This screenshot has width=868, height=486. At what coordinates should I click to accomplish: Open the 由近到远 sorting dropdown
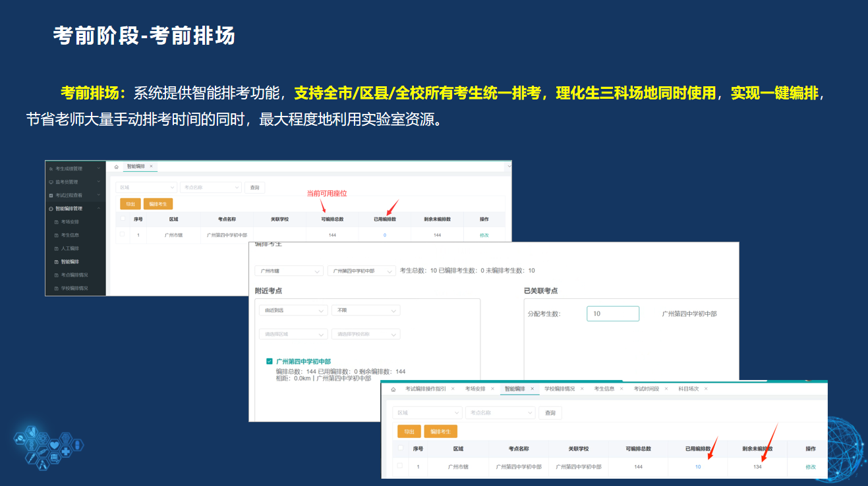click(x=293, y=310)
